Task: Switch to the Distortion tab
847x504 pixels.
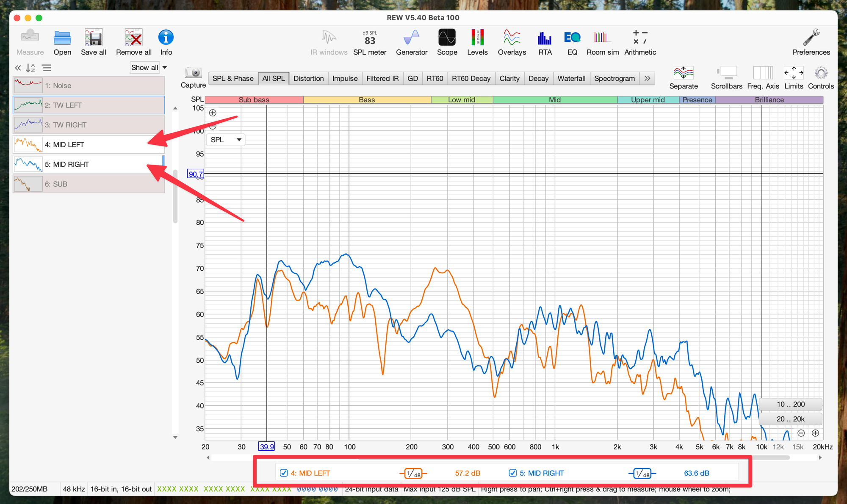Action: (x=308, y=78)
